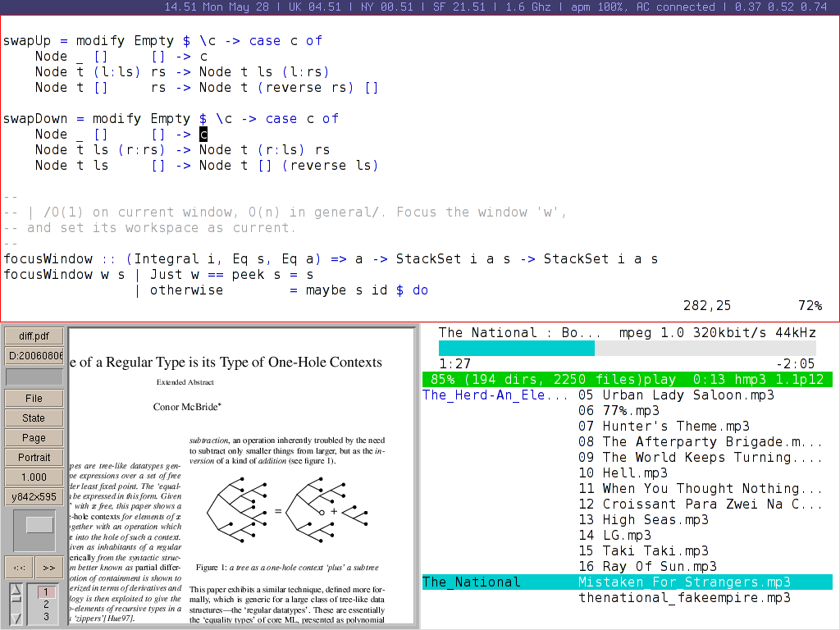Open the State menu in the PDF viewer
840x630 pixels.
(34, 418)
